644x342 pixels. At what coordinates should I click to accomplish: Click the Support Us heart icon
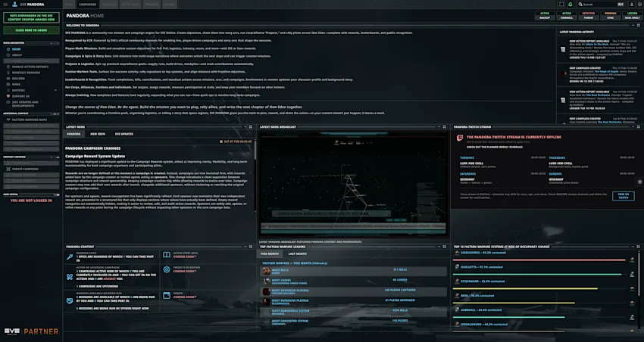pos(8,96)
